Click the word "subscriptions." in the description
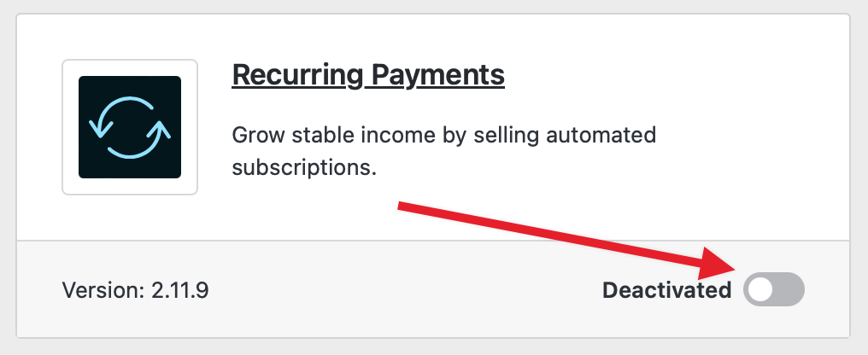Viewport: 868px width, 355px height. (304, 166)
